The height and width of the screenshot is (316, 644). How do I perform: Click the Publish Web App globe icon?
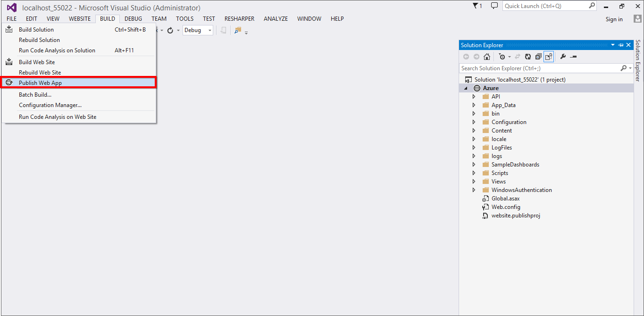pos(9,83)
